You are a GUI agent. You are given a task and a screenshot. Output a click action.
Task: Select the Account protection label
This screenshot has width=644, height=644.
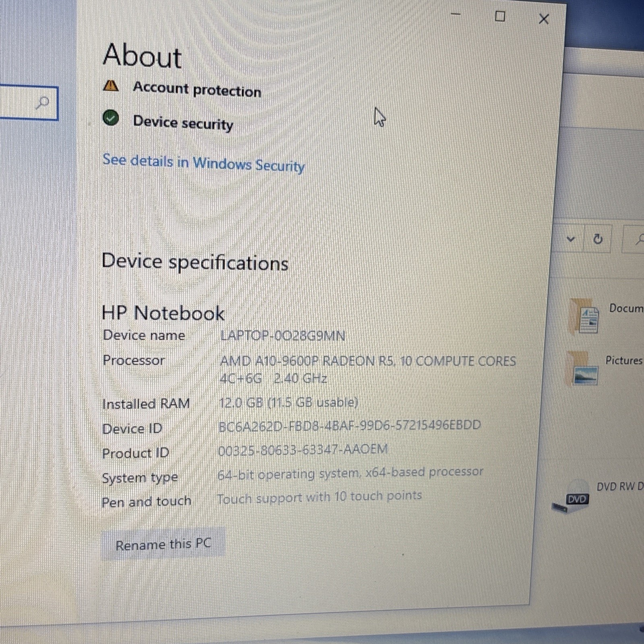(197, 89)
